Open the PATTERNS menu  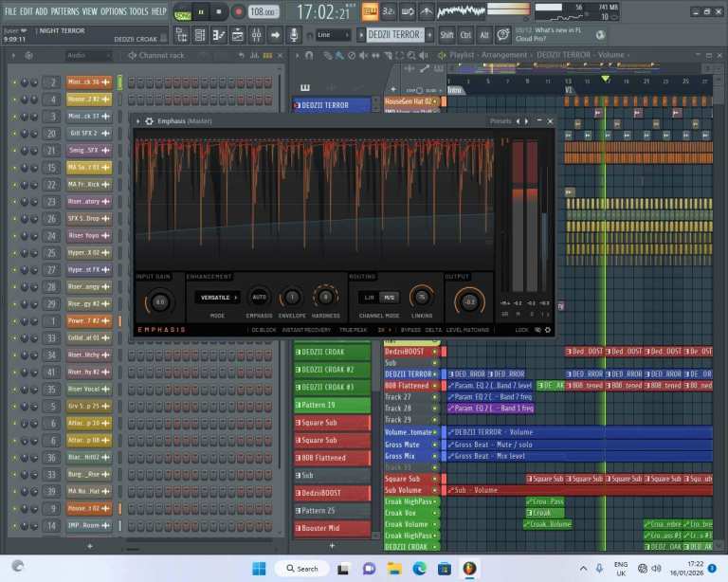click(x=64, y=11)
